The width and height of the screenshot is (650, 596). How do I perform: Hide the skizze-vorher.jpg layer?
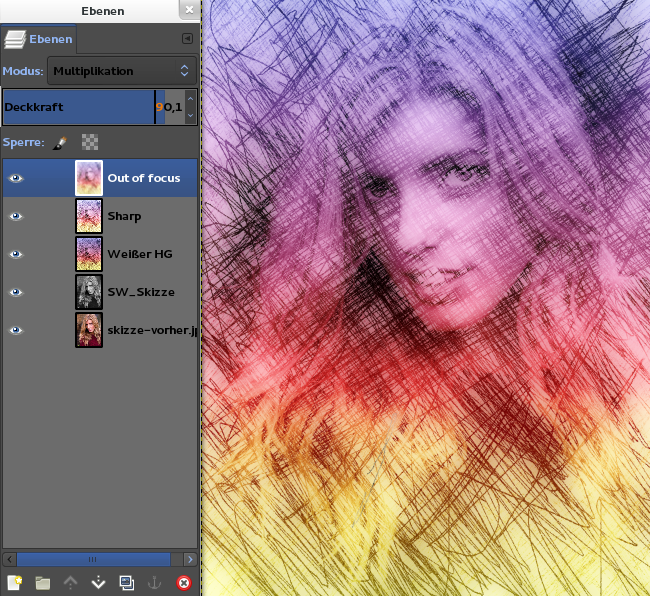click(16, 330)
